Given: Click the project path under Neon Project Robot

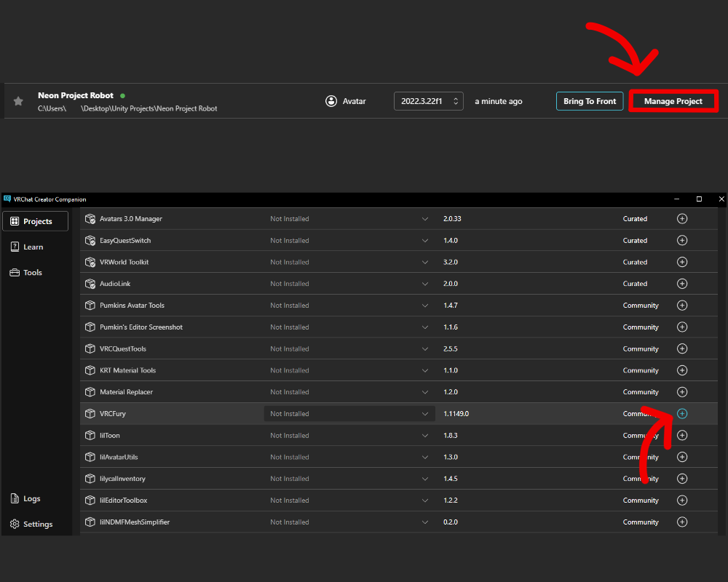Looking at the screenshot, I should point(127,108).
